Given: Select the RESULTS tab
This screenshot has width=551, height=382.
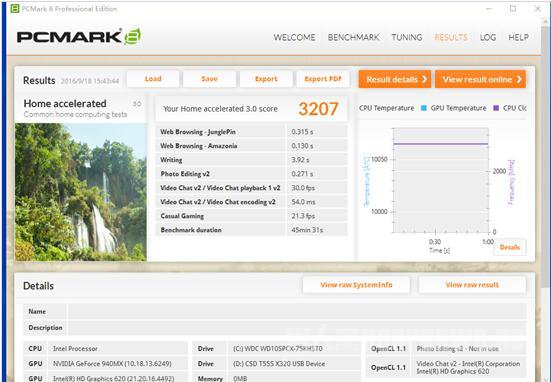Looking at the screenshot, I should point(451,37).
